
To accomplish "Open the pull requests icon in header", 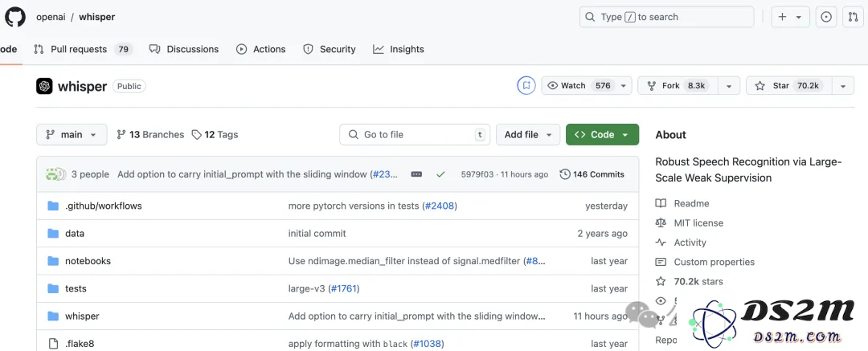I will pos(853,17).
